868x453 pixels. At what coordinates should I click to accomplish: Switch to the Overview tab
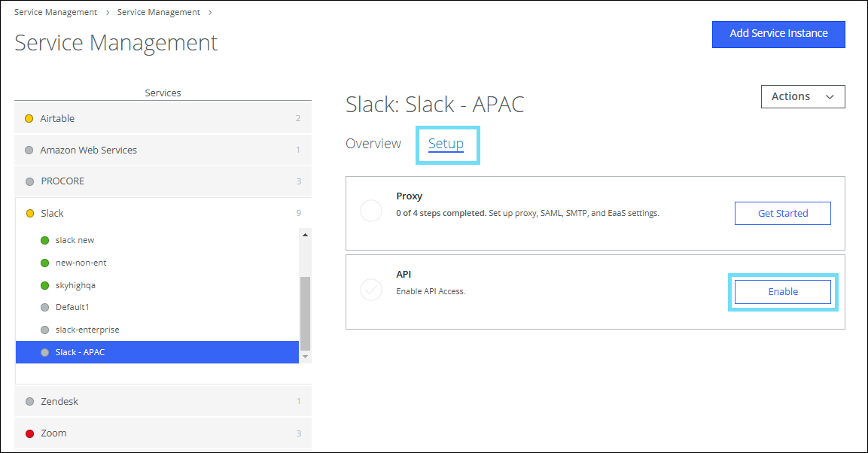click(x=373, y=144)
